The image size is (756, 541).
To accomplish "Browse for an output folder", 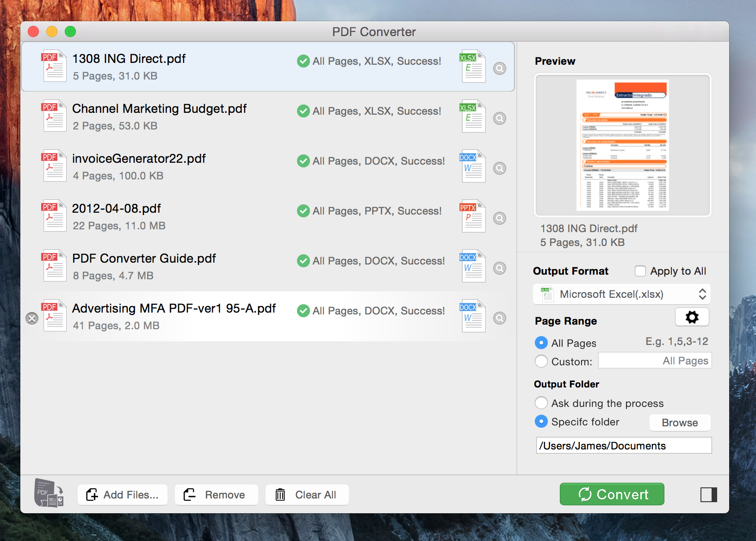I will pyautogui.click(x=680, y=423).
